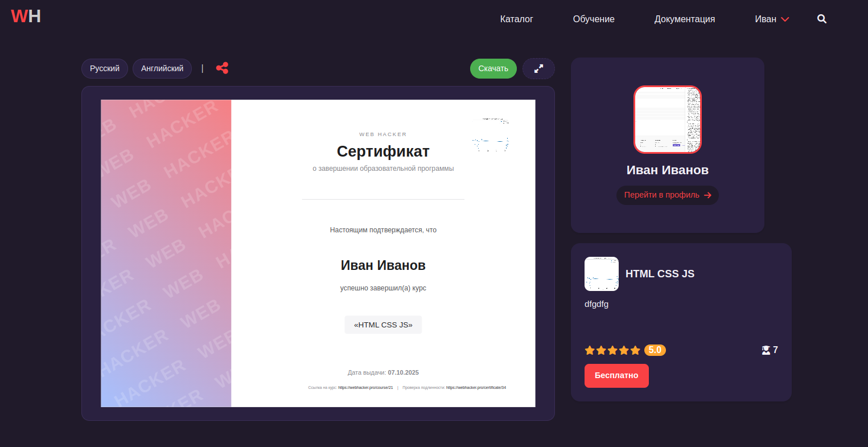Click the learners icon next to 7
Viewport: 868px width, 447px height.
click(x=765, y=350)
